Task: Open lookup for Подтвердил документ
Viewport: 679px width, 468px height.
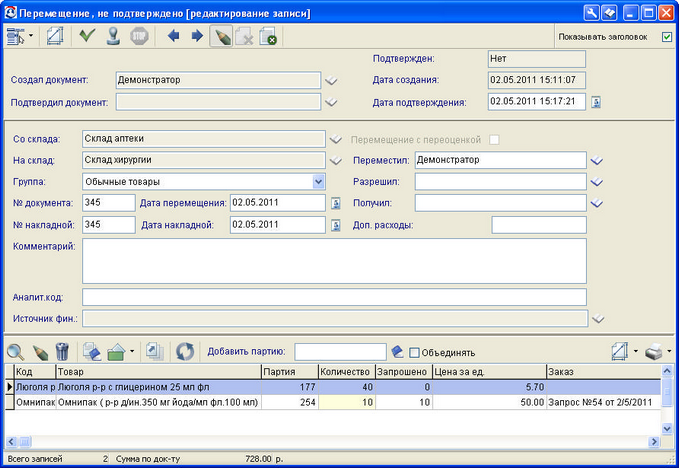Action: (x=331, y=102)
